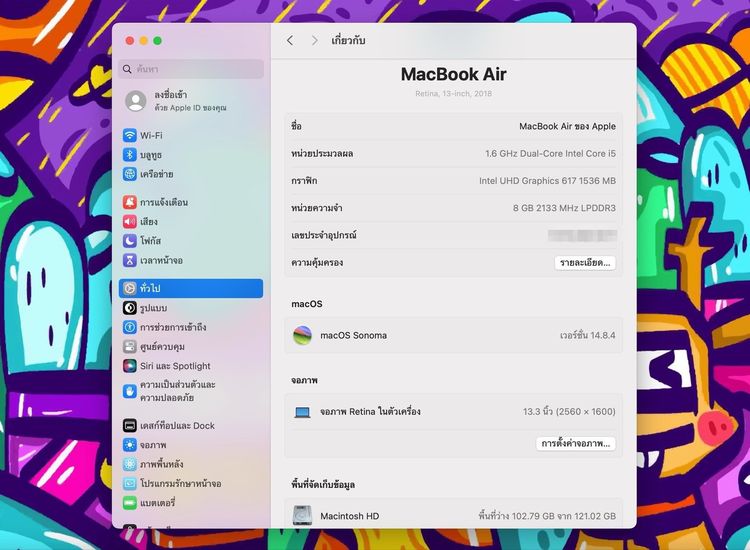The image size is (750, 550).
Task: Open Siri และ Spotlight icon
Action: [x=130, y=366]
